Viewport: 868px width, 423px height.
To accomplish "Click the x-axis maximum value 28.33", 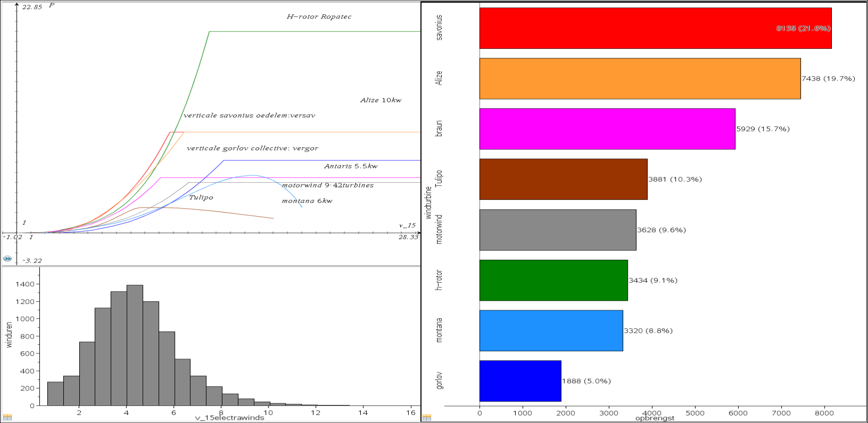I will pos(408,237).
